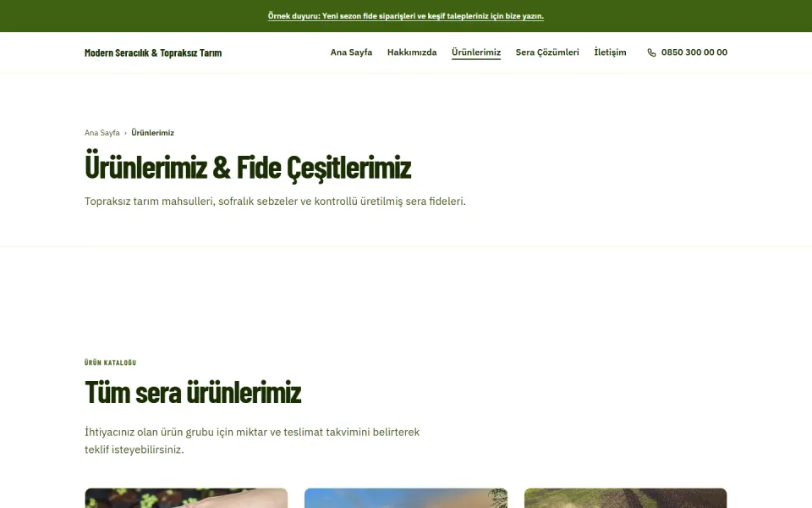The width and height of the screenshot is (812, 508).
Task: Go to Ana Sayfa in navigation menu
Action: click(351, 52)
